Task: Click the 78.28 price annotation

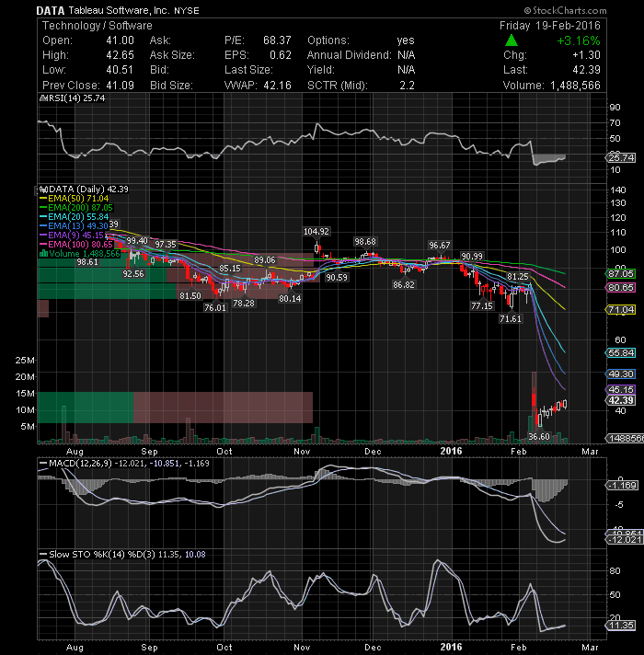Action: 244,303
